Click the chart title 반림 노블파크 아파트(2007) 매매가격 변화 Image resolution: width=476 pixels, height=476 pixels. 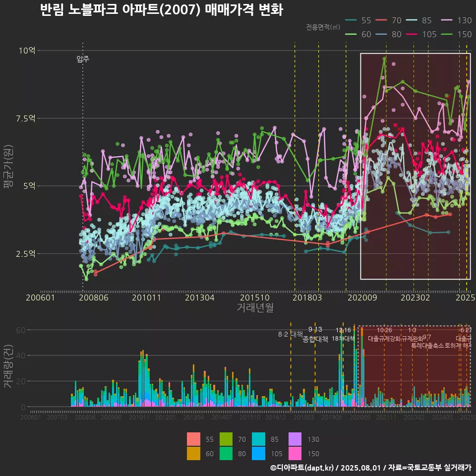tap(162, 10)
